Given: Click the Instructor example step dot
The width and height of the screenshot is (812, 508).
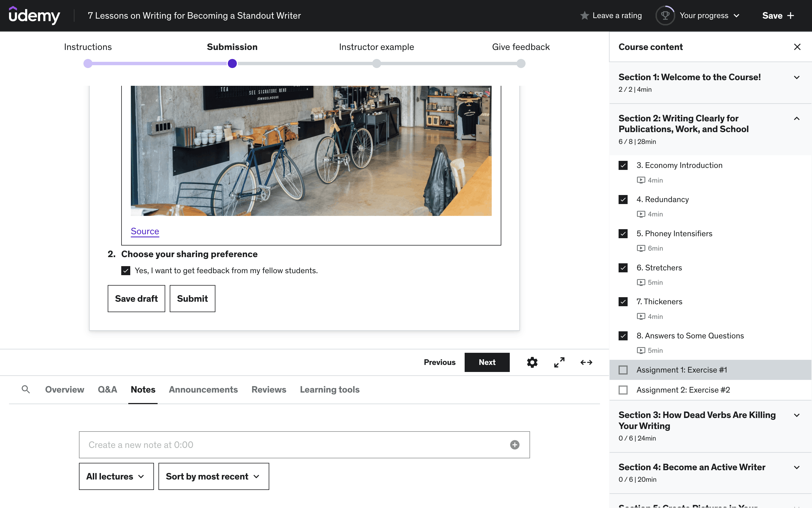Looking at the screenshot, I should click(376, 63).
